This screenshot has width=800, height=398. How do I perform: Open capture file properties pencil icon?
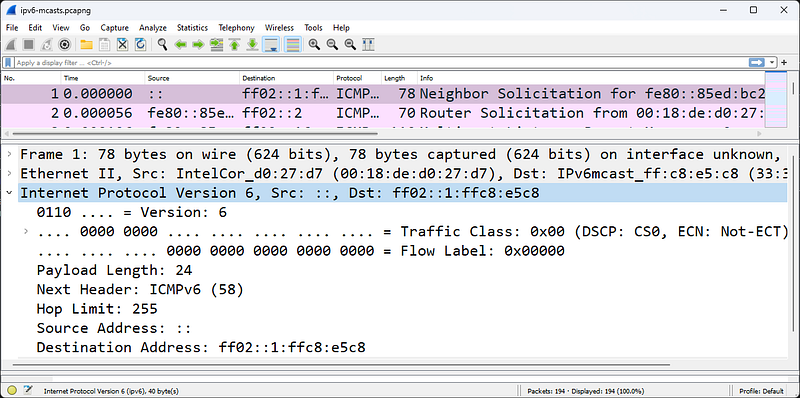point(28,390)
